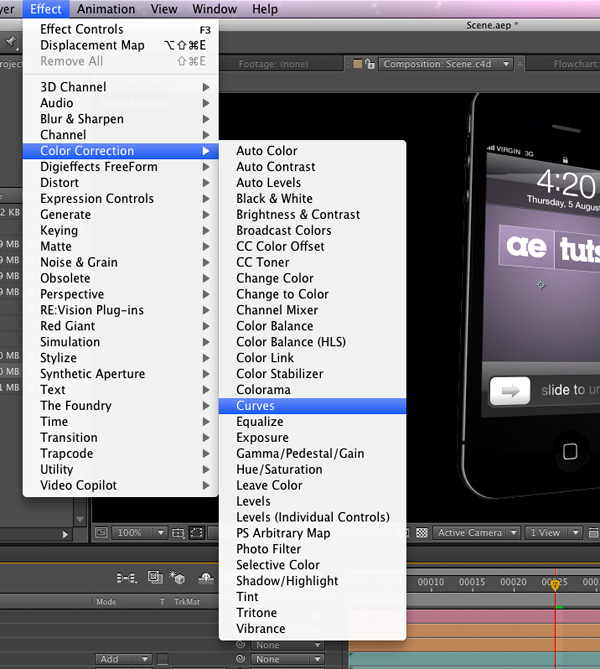Choose Auto Levels effect
The width and height of the screenshot is (600, 669).
pyautogui.click(x=312, y=183)
